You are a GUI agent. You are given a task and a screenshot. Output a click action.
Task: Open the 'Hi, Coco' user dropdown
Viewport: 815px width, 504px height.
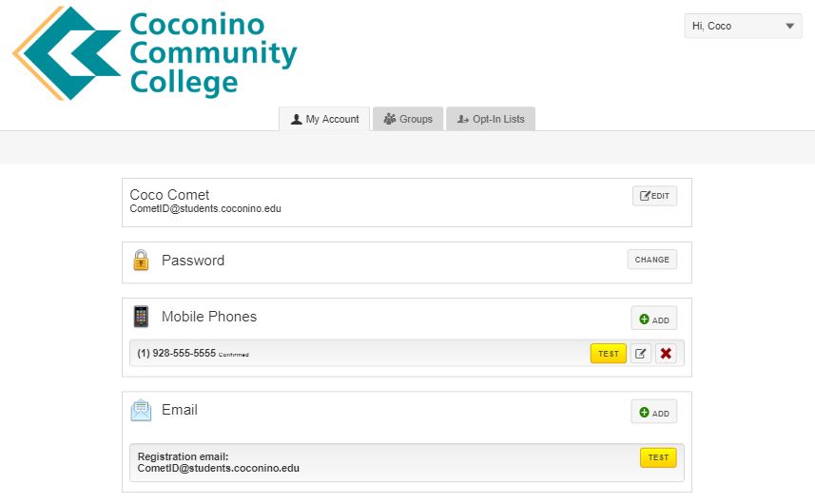tap(743, 26)
